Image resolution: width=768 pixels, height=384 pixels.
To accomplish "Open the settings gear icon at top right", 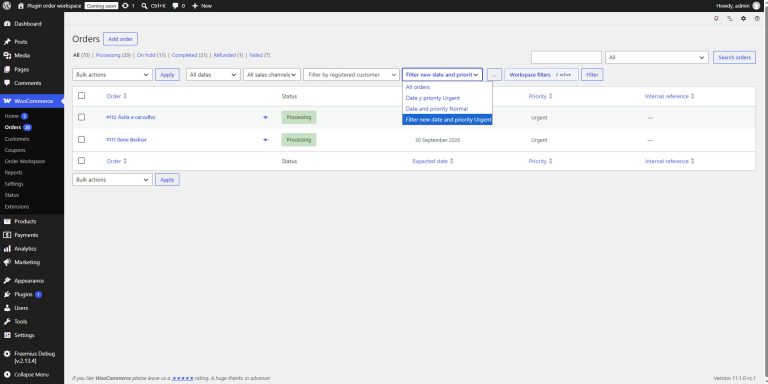I will (744, 18).
